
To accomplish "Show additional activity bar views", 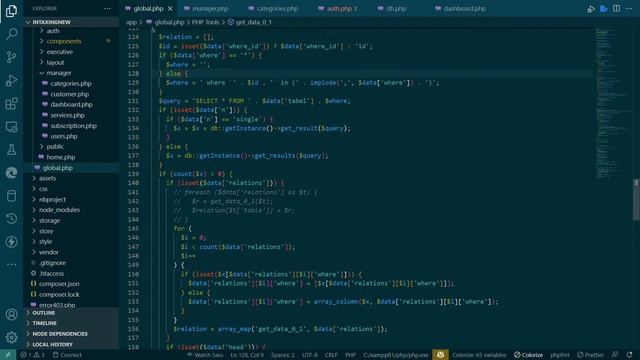I will 11,264.
